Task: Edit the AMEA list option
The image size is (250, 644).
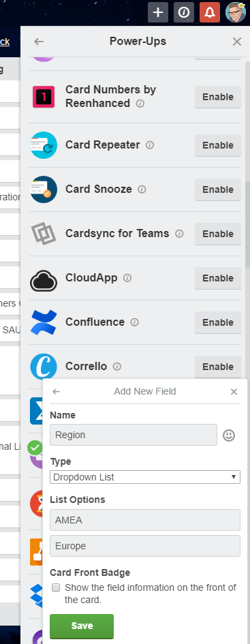Action: [145, 520]
